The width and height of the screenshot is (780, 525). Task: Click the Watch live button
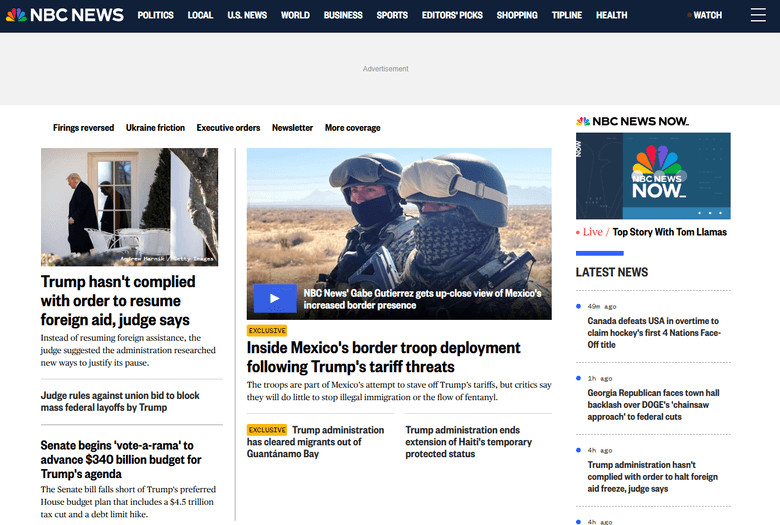pos(704,15)
